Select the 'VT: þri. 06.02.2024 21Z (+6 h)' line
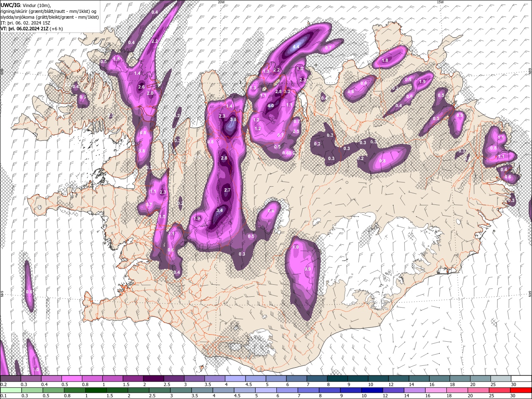532x399 pixels. (32, 29)
